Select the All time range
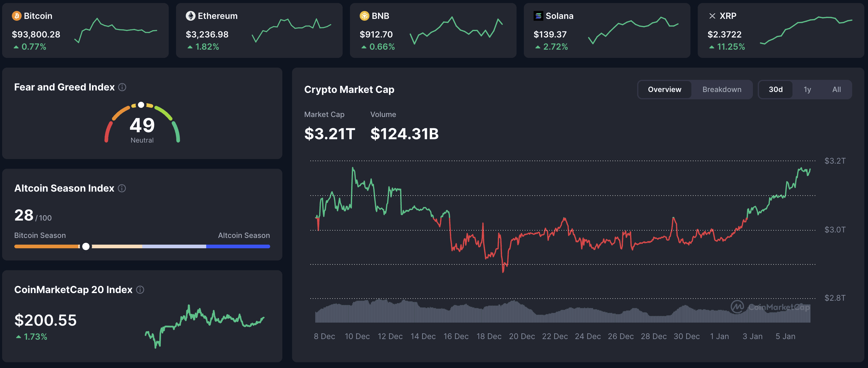868x368 pixels. pos(836,89)
